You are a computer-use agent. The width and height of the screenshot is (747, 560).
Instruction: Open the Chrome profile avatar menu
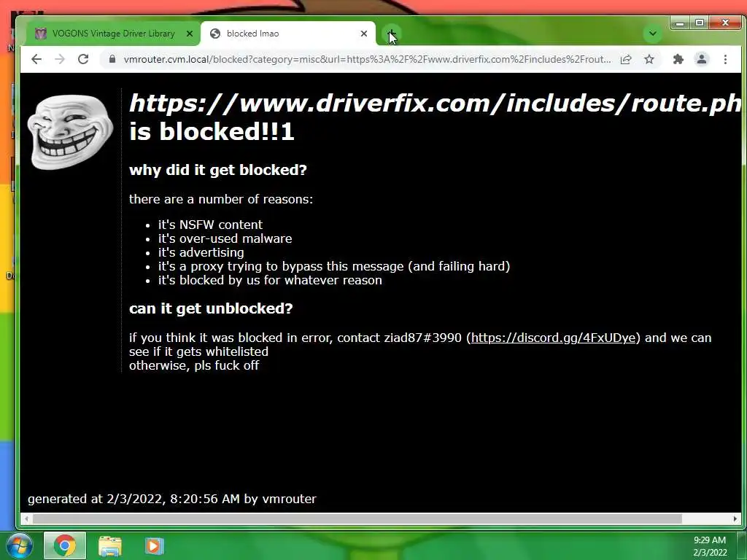pos(701,59)
